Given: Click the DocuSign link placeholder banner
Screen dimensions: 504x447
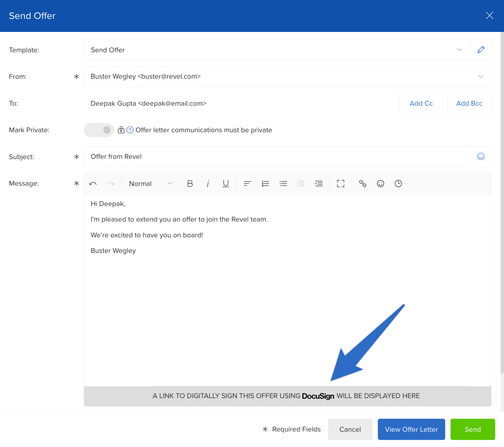Looking at the screenshot, I should (288, 396).
